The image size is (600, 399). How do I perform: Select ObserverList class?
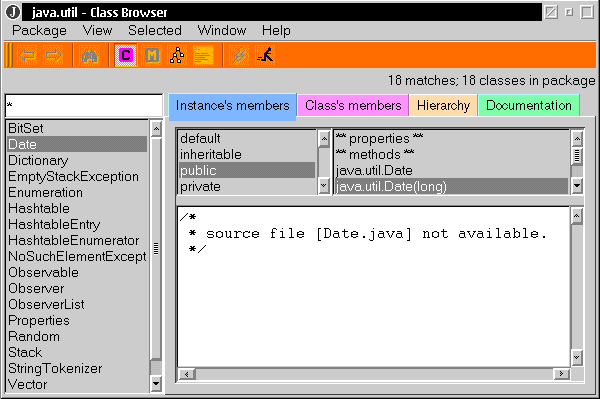tap(77, 305)
